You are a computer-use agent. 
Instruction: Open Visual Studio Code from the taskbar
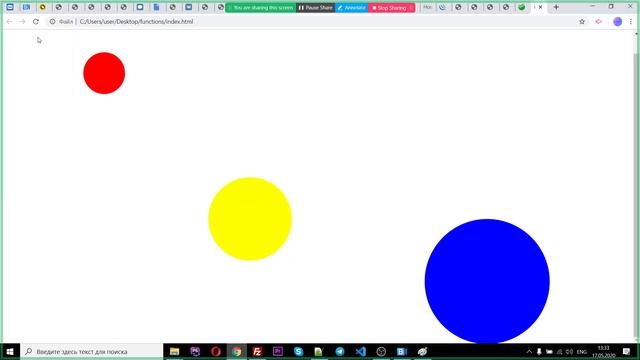tap(360, 351)
